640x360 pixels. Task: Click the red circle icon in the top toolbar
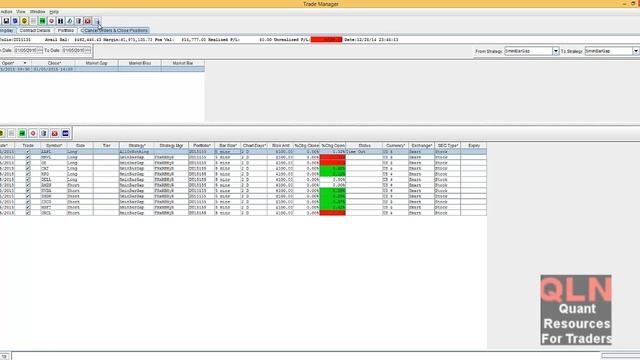[x=51, y=21]
